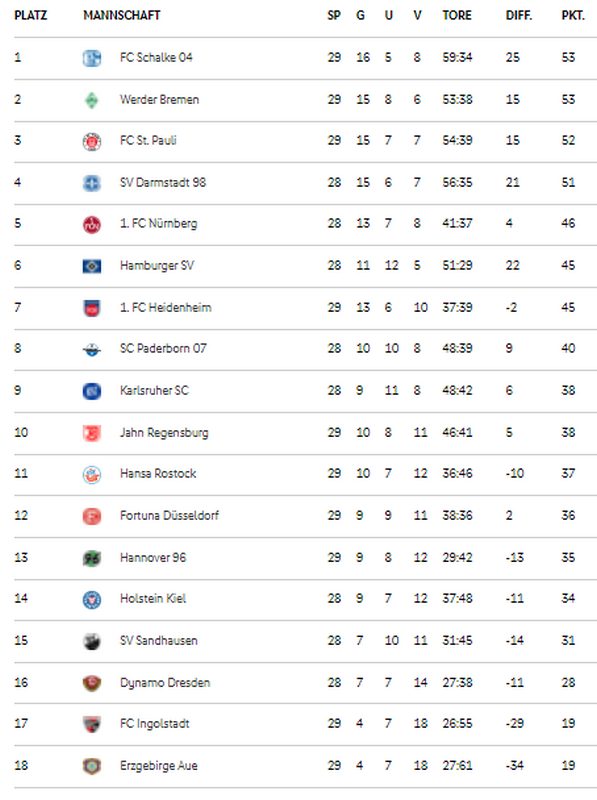Click the DIFF. column header

pos(519,15)
